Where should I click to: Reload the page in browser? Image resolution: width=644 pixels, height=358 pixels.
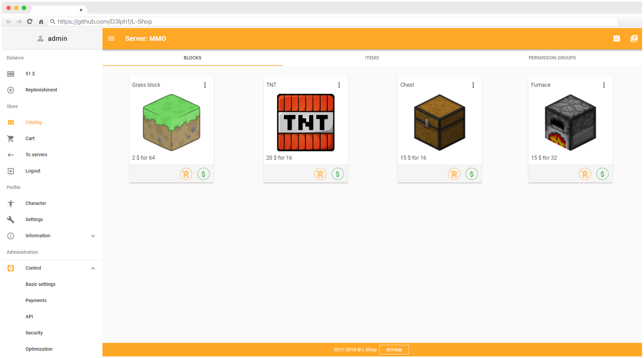[x=30, y=22]
